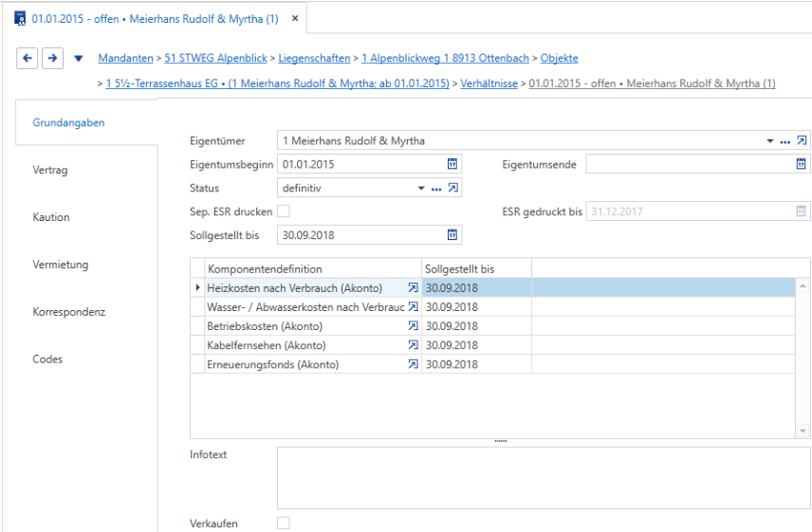Image resolution: width=812 pixels, height=532 pixels.
Task: Go to 51 STWEG Alpenblick breadcrumb
Action: (216, 58)
